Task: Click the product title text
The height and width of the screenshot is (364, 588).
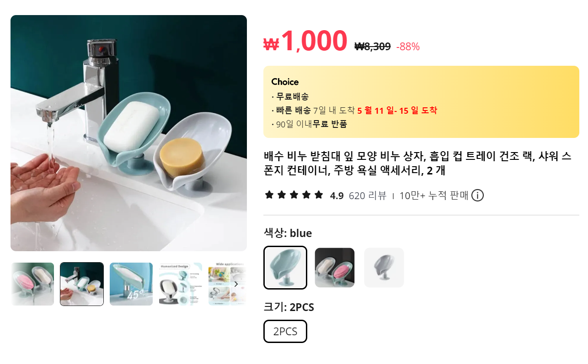Action: coord(417,164)
